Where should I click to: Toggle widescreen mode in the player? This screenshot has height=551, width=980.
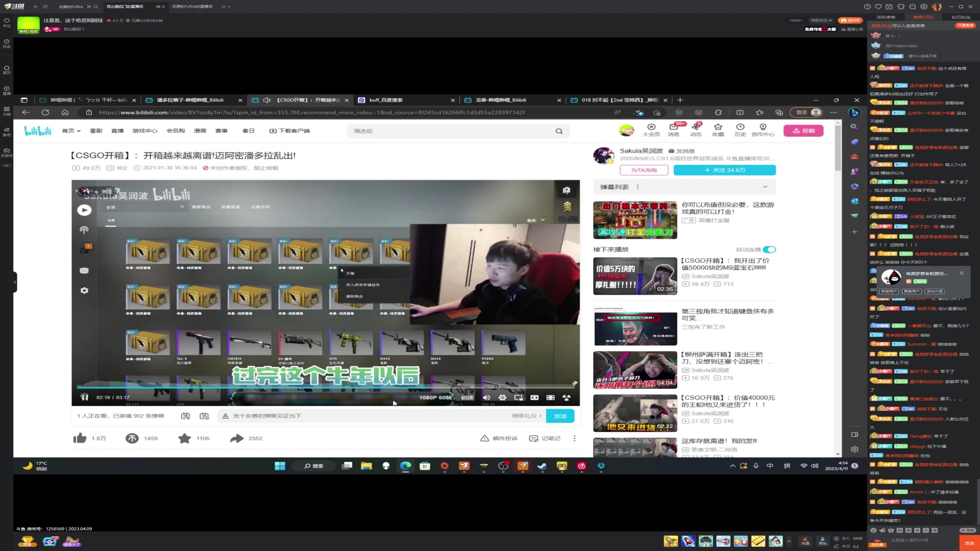point(534,397)
